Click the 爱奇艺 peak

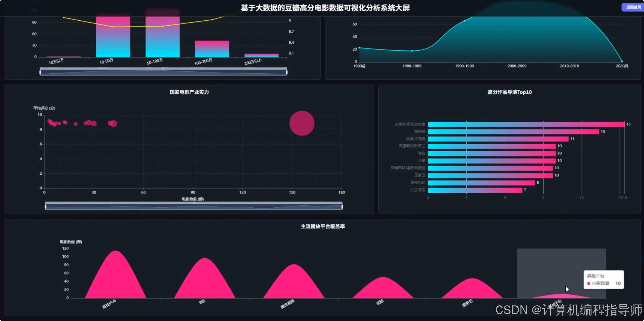point(472,288)
